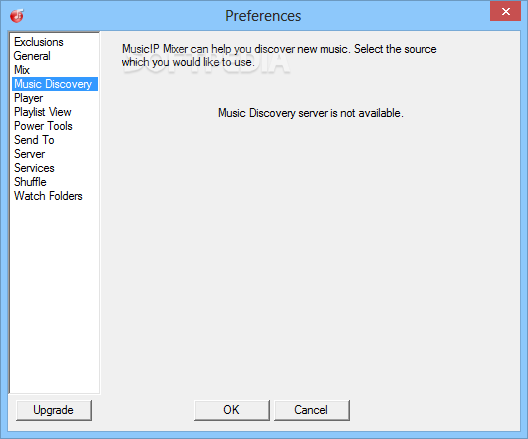Close the Preferences dialog
The width and height of the screenshot is (528, 439).
click(x=505, y=12)
